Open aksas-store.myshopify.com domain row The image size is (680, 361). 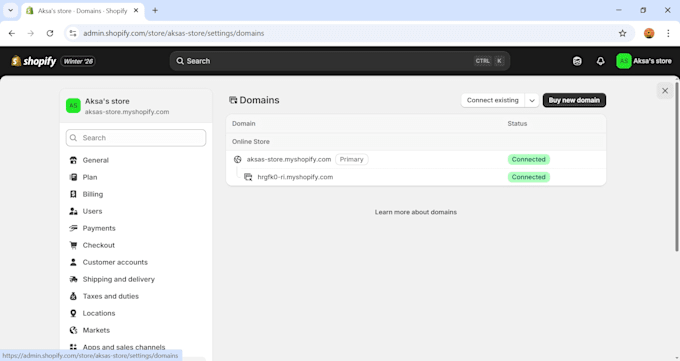pyautogui.click(x=416, y=159)
